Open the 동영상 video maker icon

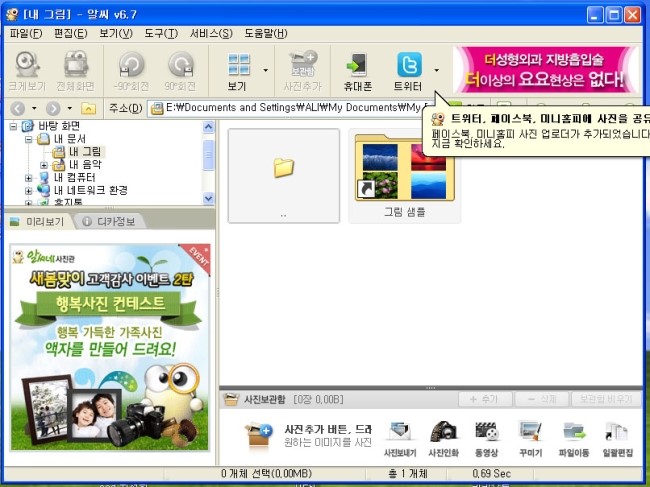point(487,437)
